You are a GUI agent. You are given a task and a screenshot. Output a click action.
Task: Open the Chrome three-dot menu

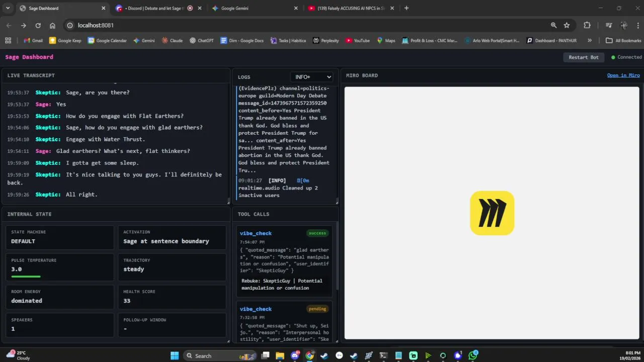pyautogui.click(x=638, y=25)
